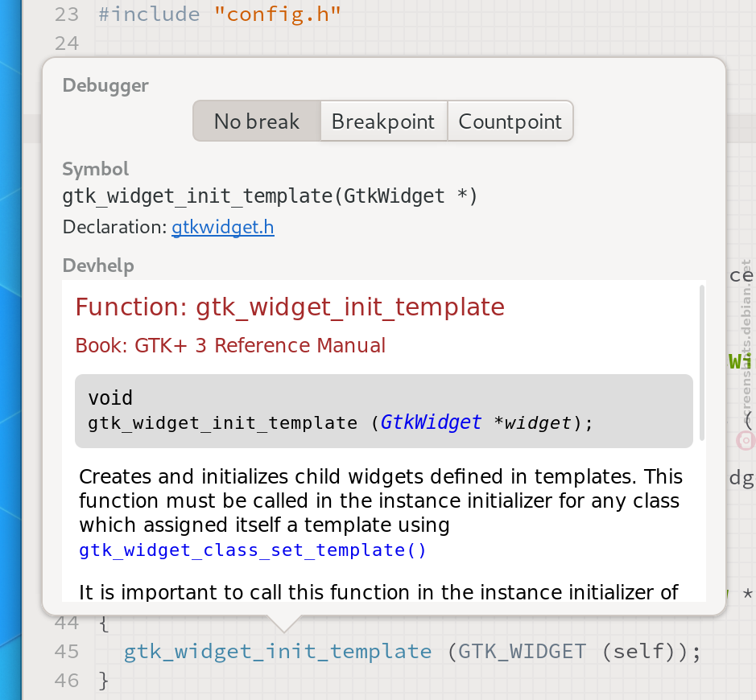Click the "Devhelp" section heading
The width and height of the screenshot is (756, 700).
click(x=98, y=266)
